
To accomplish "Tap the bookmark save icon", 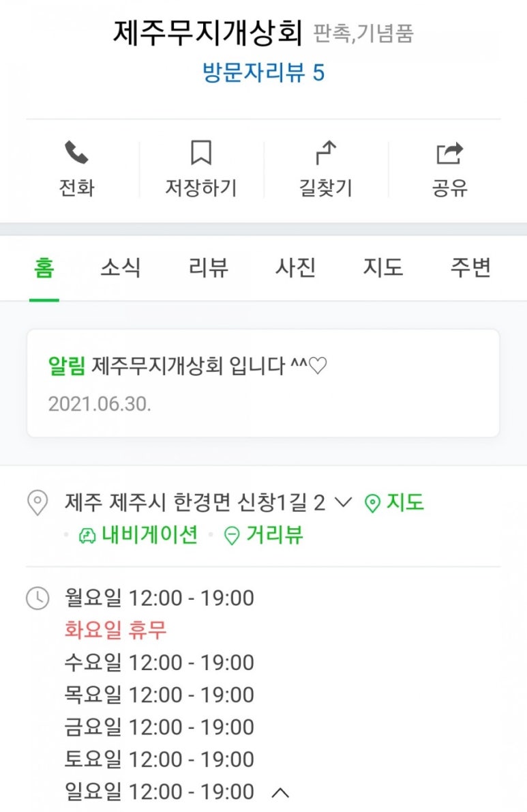I will (200, 153).
